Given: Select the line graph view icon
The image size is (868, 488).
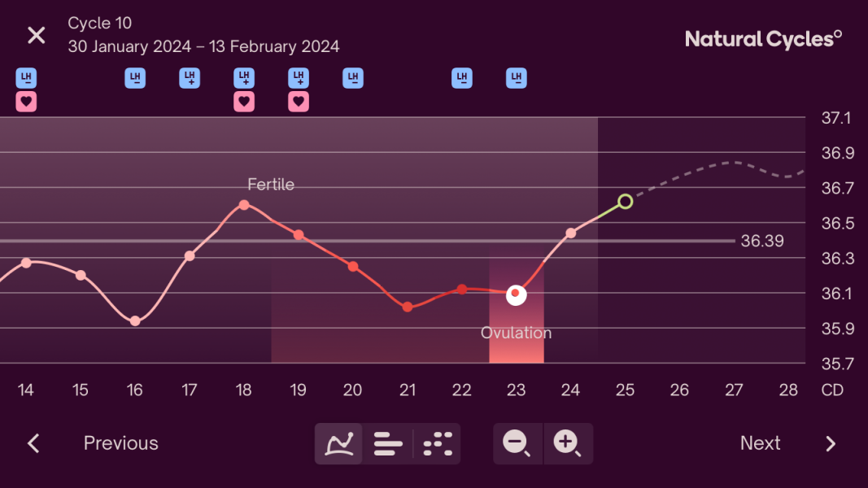Looking at the screenshot, I should [338, 444].
